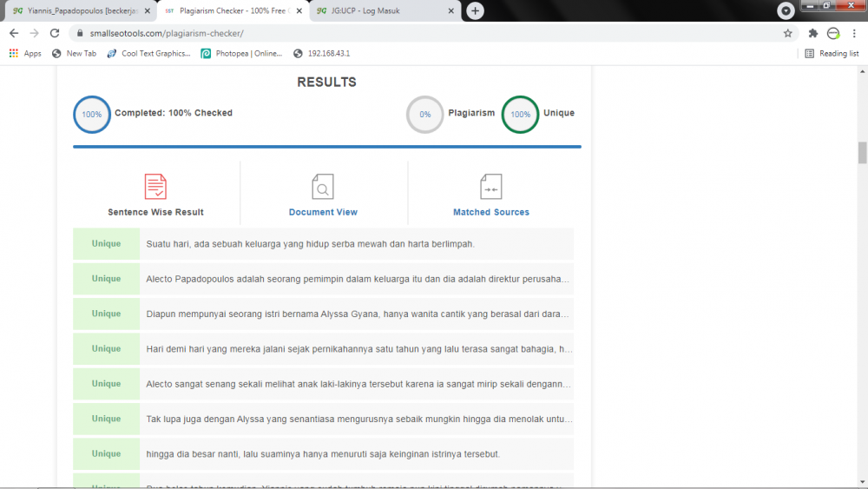The width and height of the screenshot is (868, 489).
Task: Click the blue completion progress bar
Action: coord(327,147)
